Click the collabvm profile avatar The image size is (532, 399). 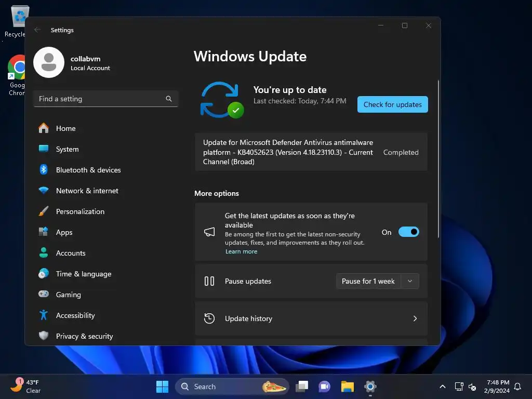point(49,62)
